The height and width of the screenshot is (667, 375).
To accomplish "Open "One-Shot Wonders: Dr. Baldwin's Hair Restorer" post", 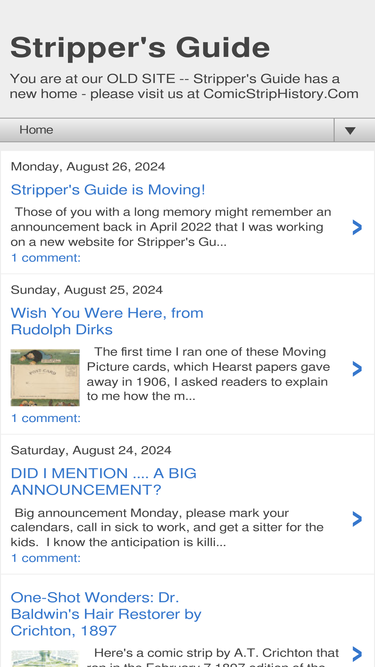I will [106, 614].
